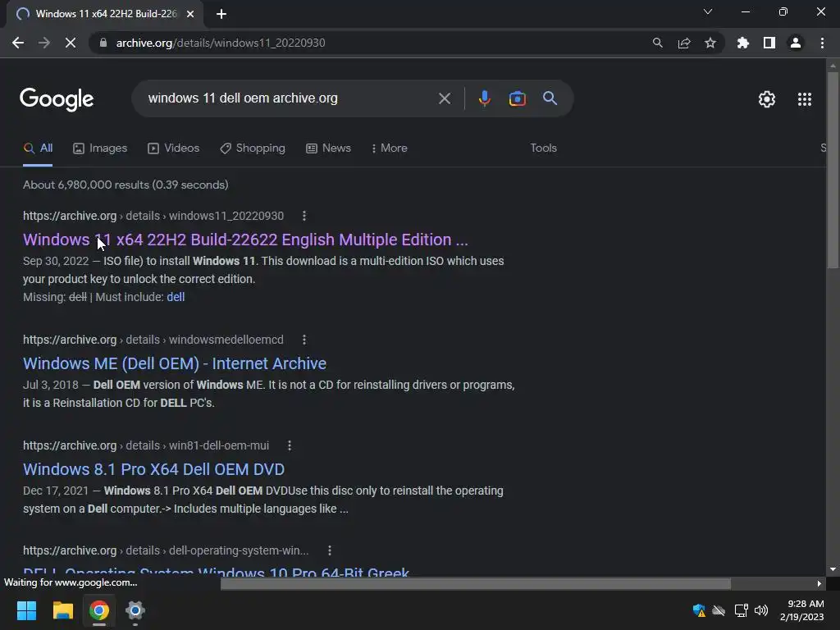Click the browser back arrow
The image size is (840, 630).
tap(18, 43)
